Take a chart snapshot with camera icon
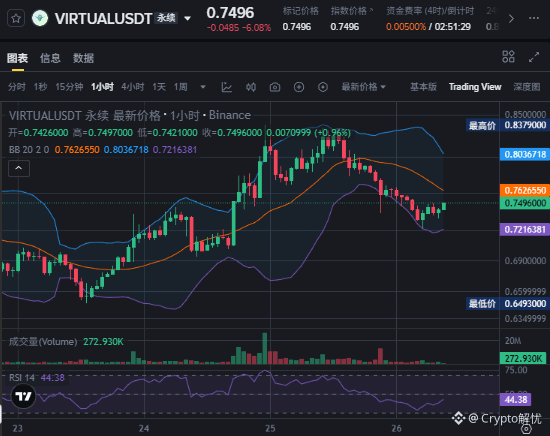The height and width of the screenshot is (436, 550). 275,87
